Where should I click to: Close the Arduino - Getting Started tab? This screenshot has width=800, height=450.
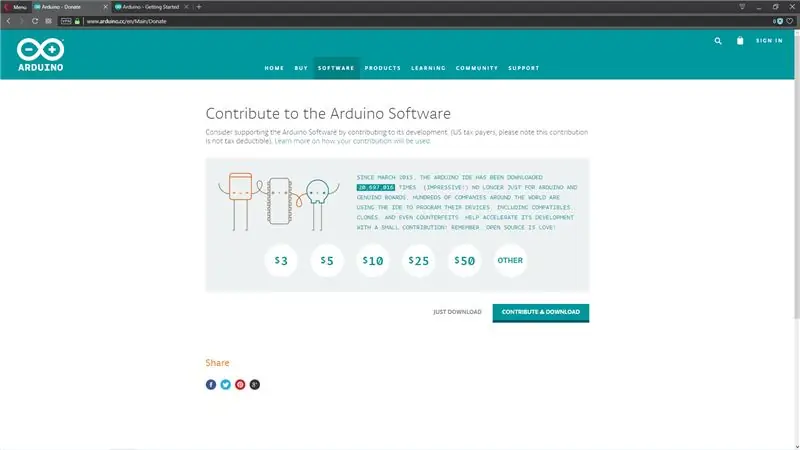[x=186, y=7]
